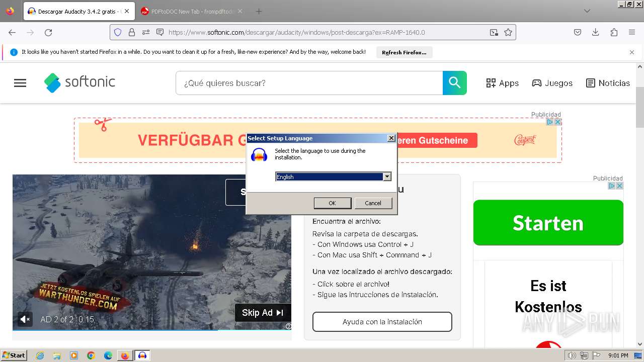Open the Apps section
The height and width of the screenshot is (362, 644).
pyautogui.click(x=502, y=83)
